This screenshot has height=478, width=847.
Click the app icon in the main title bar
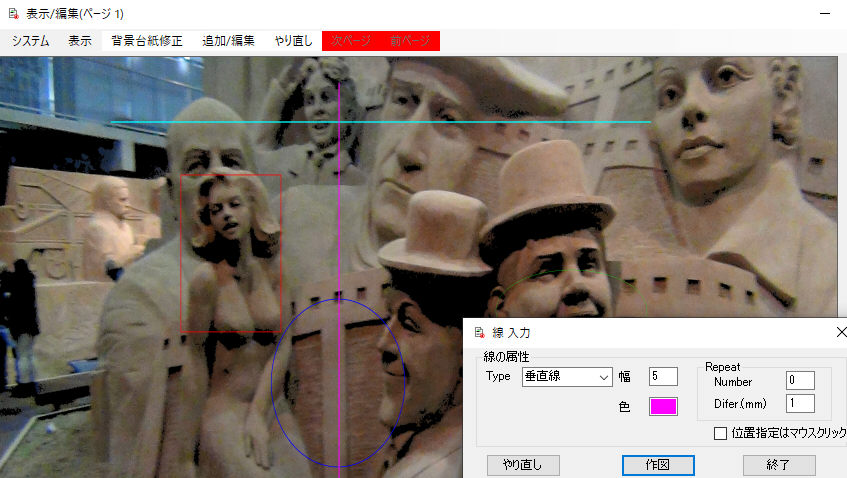[x=13, y=12]
